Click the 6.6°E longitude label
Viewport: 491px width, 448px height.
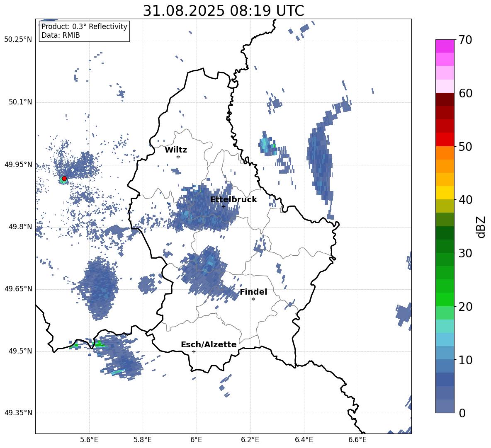pos(357,440)
